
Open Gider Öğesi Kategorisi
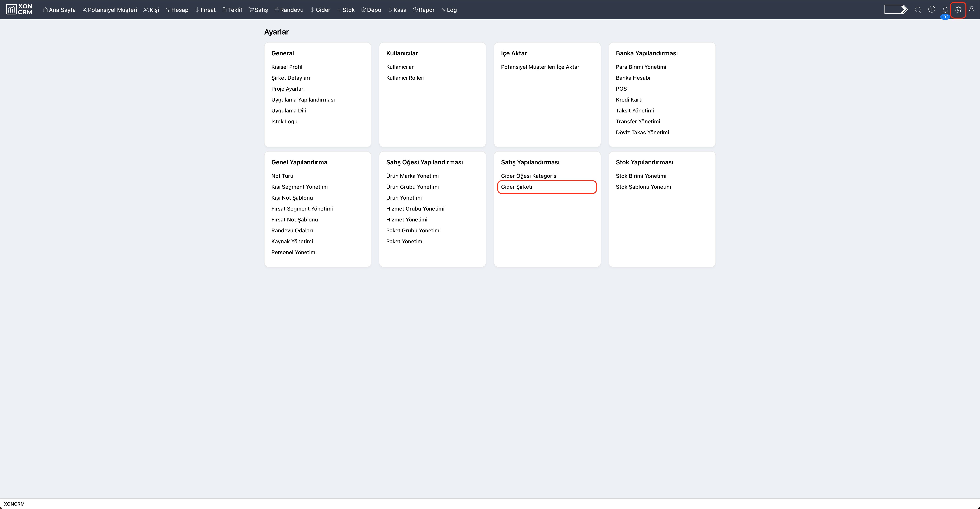pyautogui.click(x=530, y=176)
